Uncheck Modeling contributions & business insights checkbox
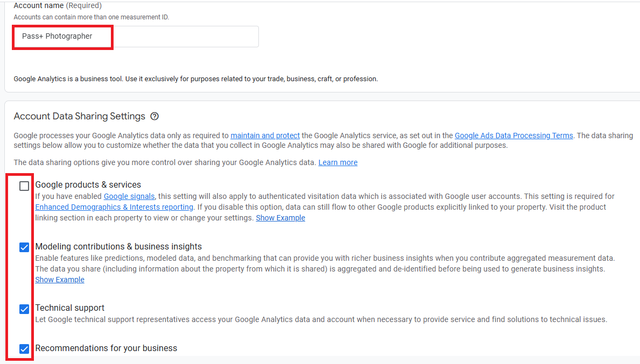Image resolution: width=640 pixels, height=364 pixels. (24, 247)
